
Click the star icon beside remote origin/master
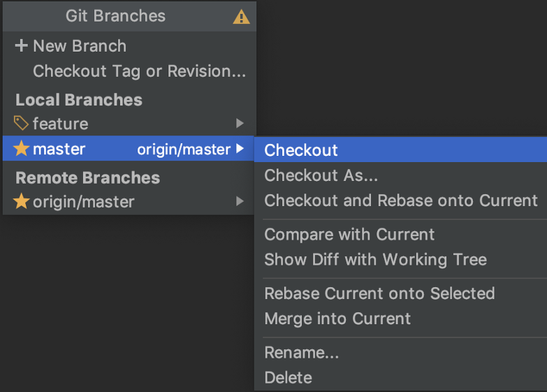point(22,202)
